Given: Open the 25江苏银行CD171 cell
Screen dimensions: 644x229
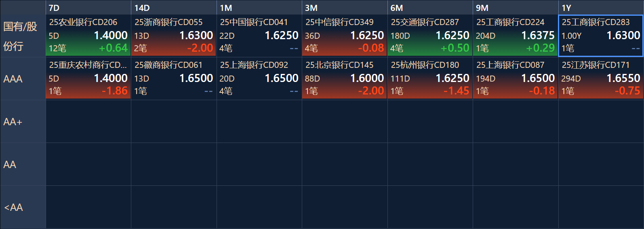Looking at the screenshot, I should click(x=601, y=78).
